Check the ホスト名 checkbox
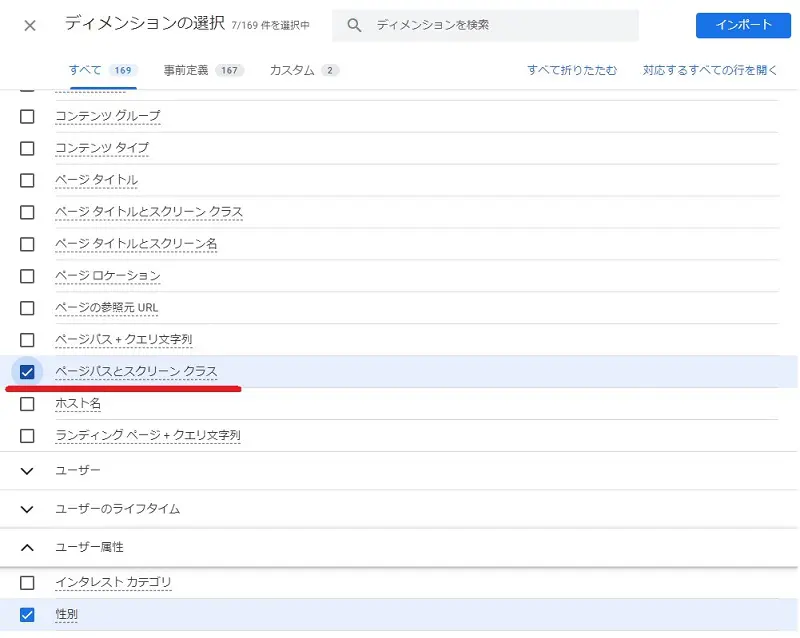The image size is (800, 638). coord(27,404)
